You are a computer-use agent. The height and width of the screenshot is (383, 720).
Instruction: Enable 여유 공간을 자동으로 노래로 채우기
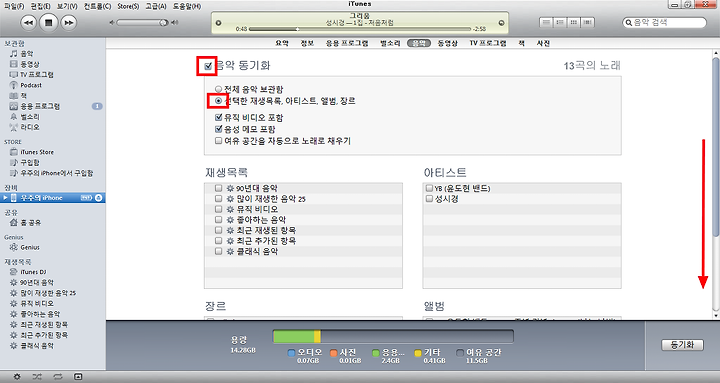click(219, 141)
